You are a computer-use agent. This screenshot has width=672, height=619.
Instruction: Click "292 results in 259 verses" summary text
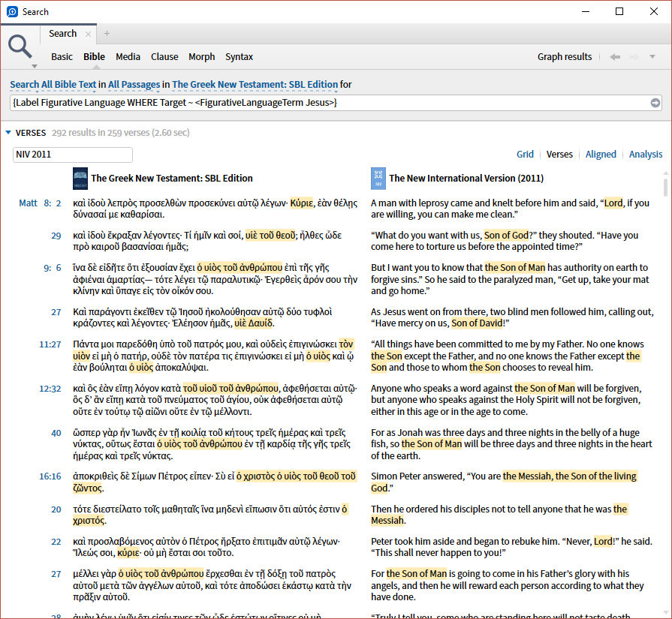pos(120,133)
